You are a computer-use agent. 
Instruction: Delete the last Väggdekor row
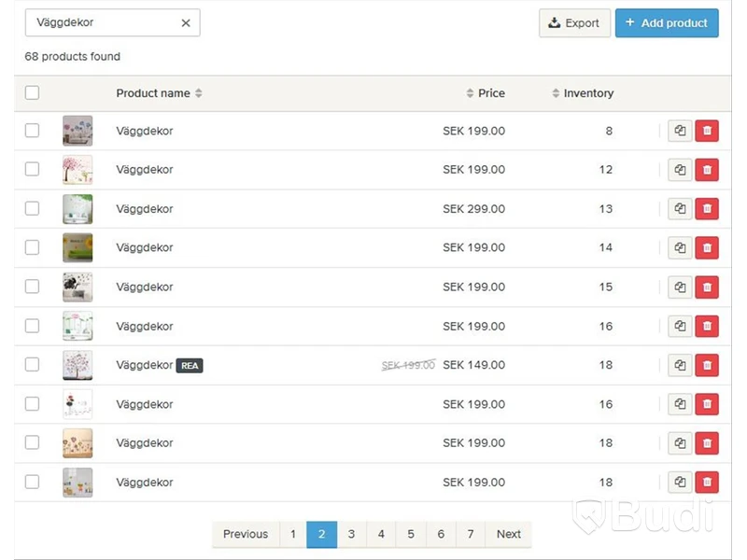click(707, 482)
